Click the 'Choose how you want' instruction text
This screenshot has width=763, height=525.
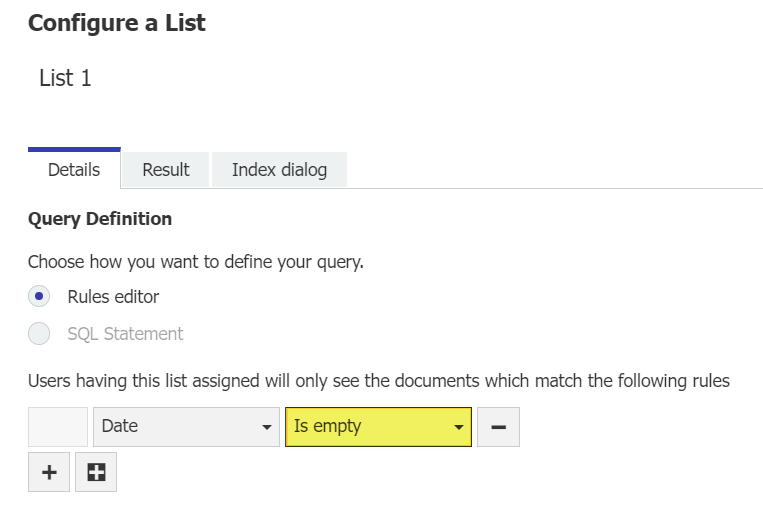(x=196, y=263)
